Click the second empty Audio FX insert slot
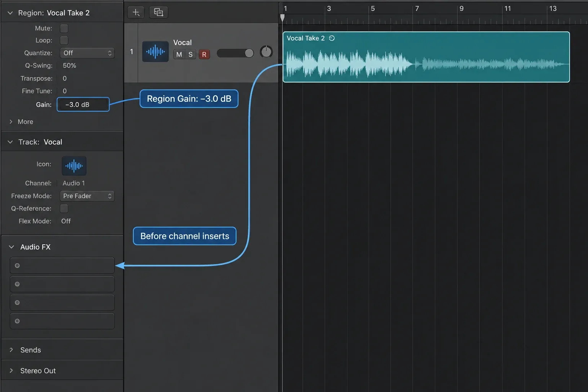 click(x=62, y=284)
